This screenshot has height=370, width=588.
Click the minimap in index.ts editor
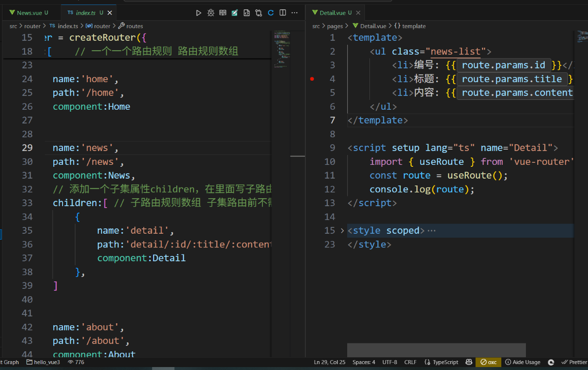(x=282, y=49)
